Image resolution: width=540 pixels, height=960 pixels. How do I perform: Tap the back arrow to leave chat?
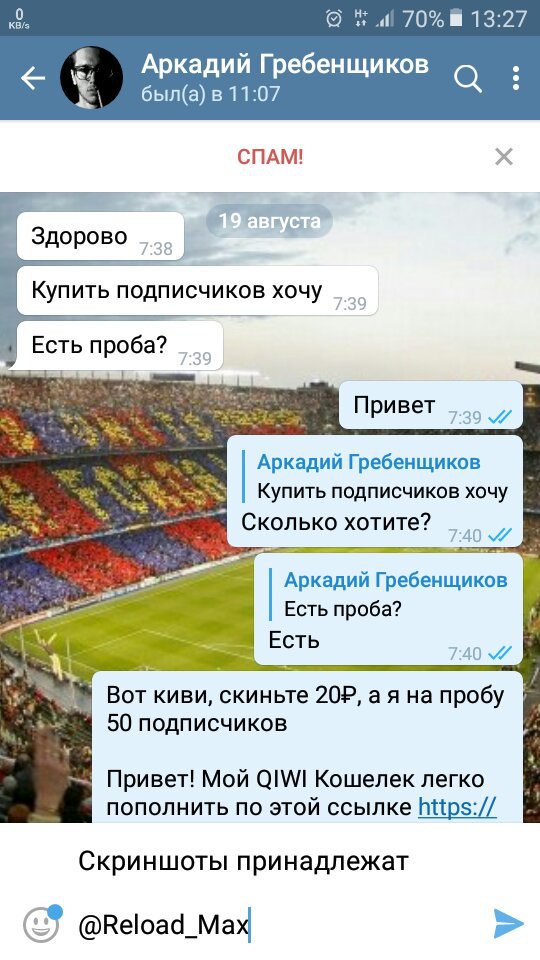point(33,78)
